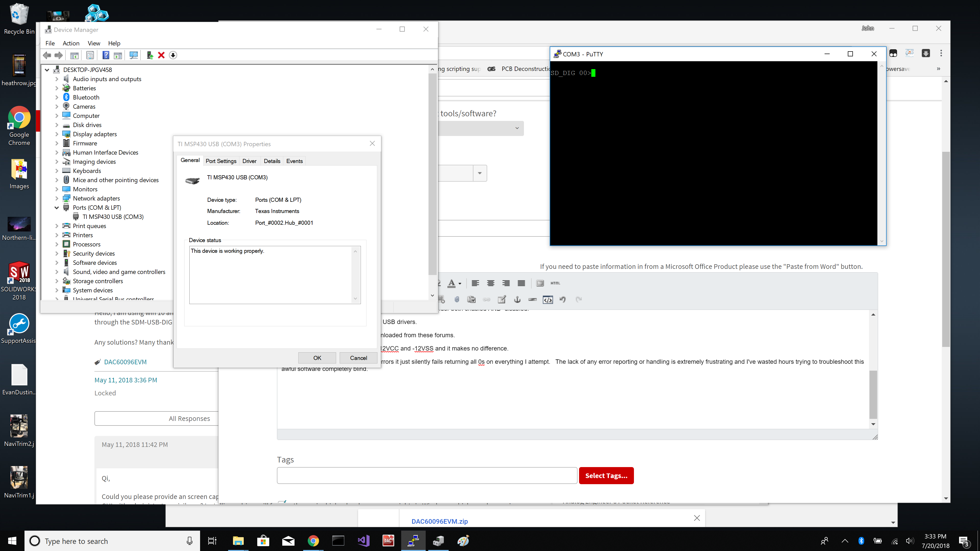Insert anchor icon in editor toolbar
980x551 pixels.
click(x=517, y=300)
